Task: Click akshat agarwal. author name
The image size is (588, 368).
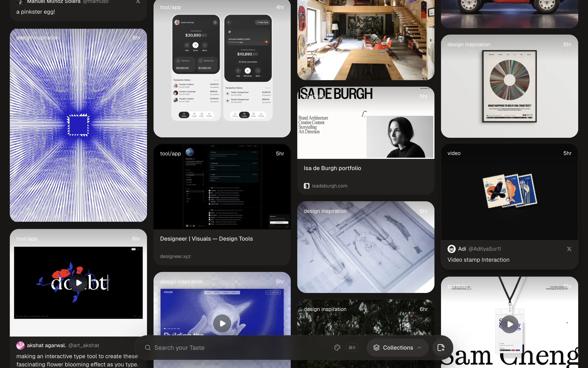Action: coord(46,345)
